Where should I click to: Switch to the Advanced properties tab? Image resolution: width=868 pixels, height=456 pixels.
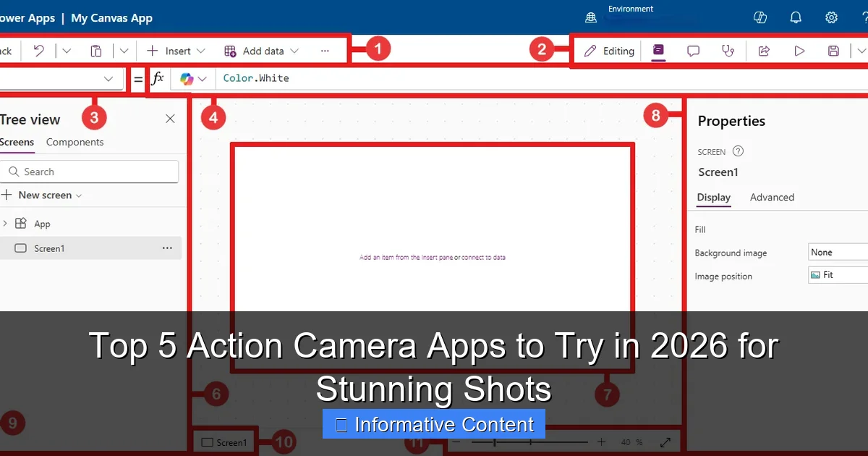point(772,197)
